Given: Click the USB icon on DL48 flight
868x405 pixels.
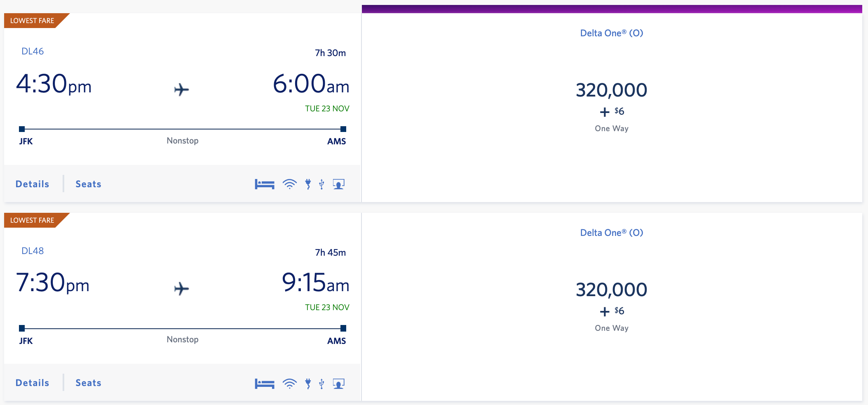Looking at the screenshot, I should point(322,384).
